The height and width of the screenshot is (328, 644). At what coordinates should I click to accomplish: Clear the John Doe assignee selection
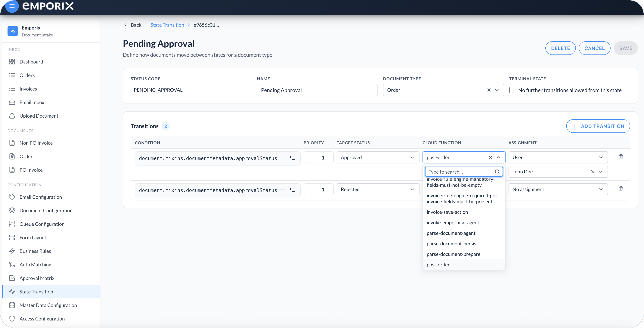pyautogui.click(x=593, y=172)
